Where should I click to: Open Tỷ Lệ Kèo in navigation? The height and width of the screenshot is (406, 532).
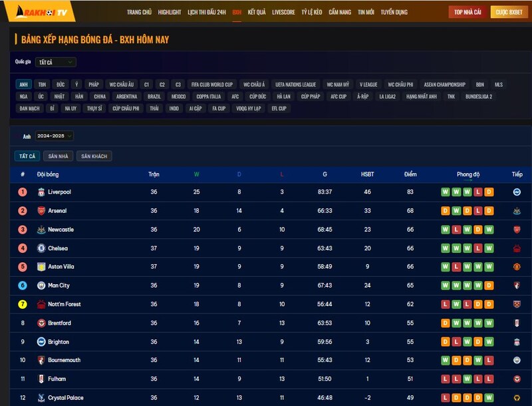[312, 12]
